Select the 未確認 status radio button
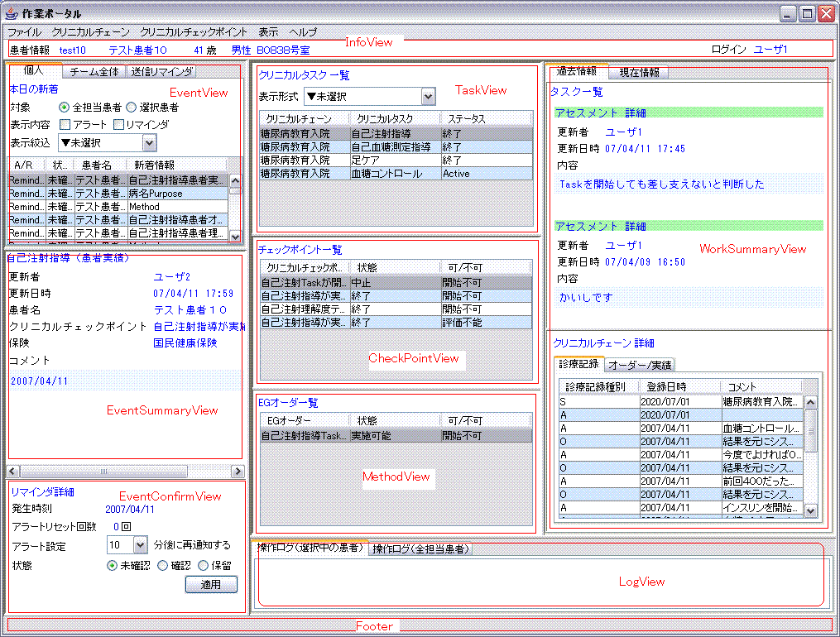This screenshot has width=840, height=637. (112, 565)
